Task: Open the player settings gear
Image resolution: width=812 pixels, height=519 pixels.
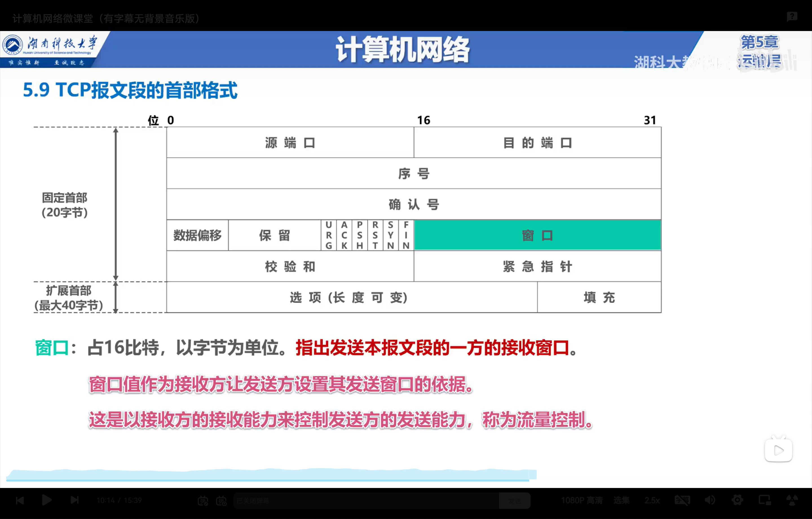Action: (738, 500)
